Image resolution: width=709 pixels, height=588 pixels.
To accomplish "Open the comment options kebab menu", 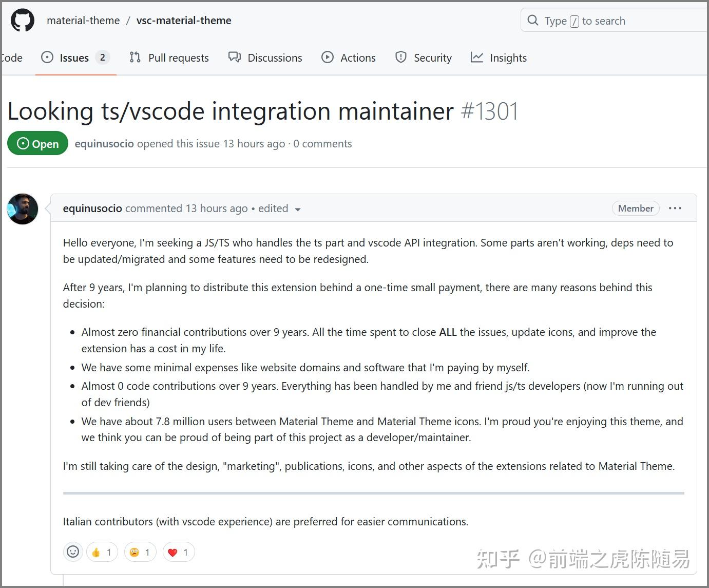I will (x=675, y=208).
